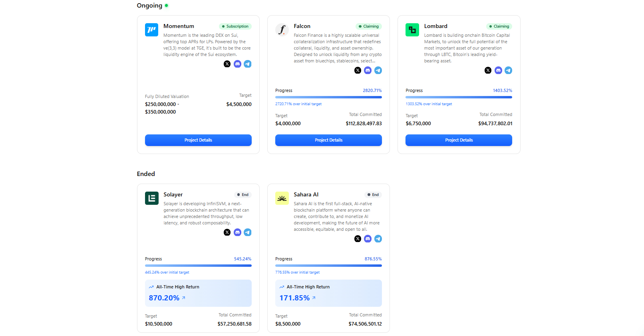The width and height of the screenshot is (644, 336).
Task: Open Sahara AI's X (Twitter) icon
Action: click(358, 239)
